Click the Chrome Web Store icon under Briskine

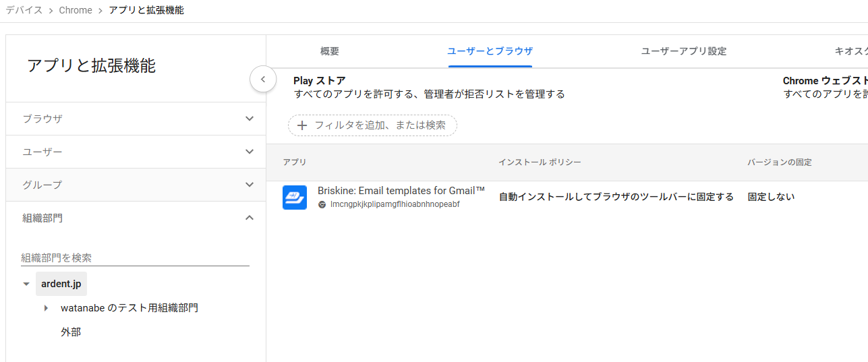[x=322, y=204]
